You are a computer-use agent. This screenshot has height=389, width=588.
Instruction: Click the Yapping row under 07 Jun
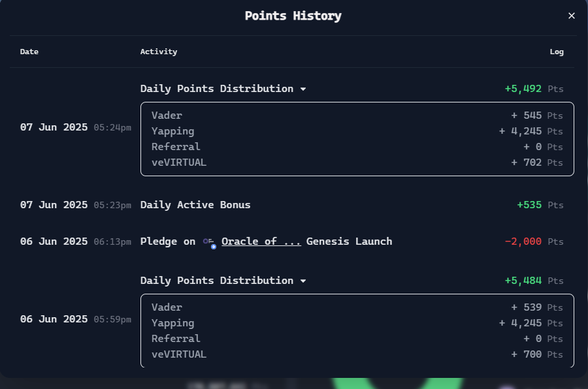(x=357, y=131)
